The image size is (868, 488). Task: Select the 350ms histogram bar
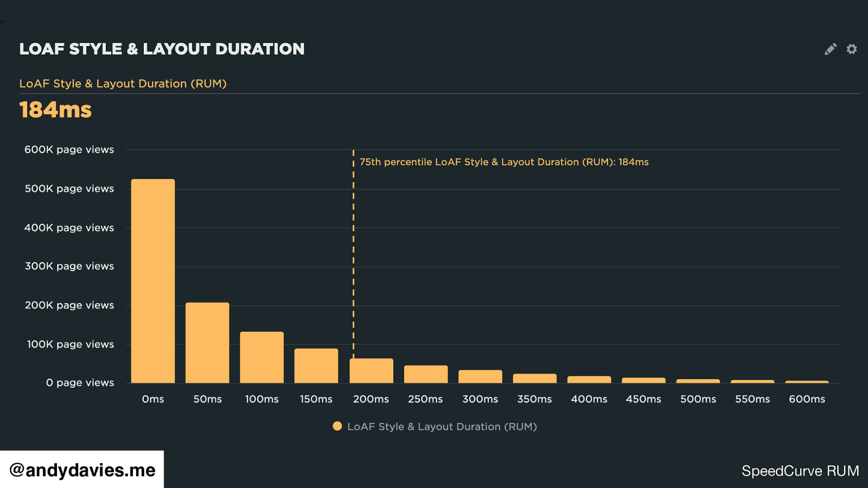click(x=535, y=378)
